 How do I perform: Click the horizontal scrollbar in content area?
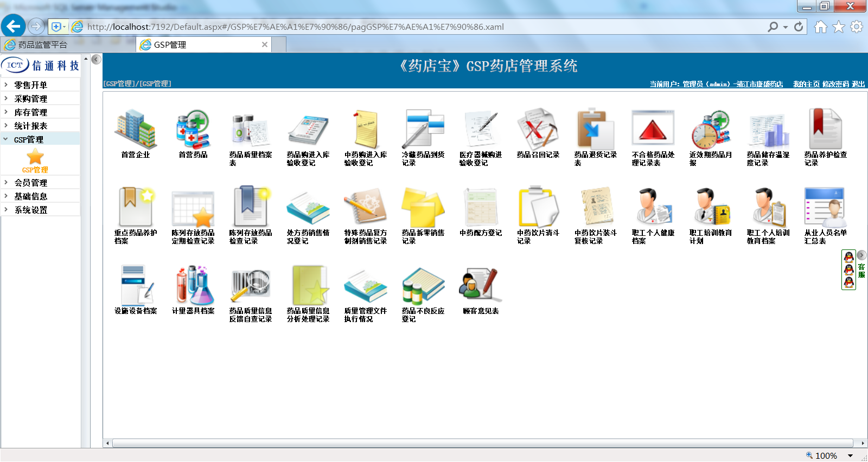483,443
